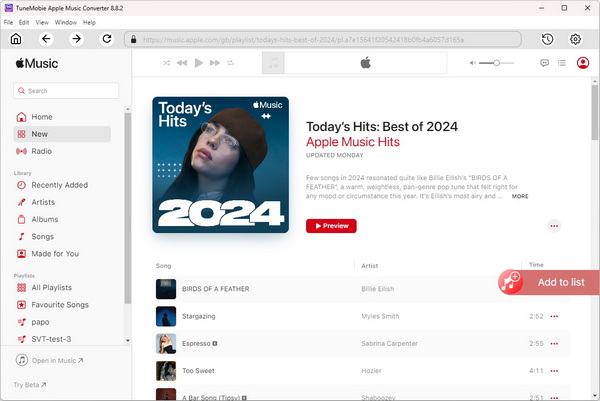
Task: Click Stargazing album thumbnail
Action: [166, 316]
